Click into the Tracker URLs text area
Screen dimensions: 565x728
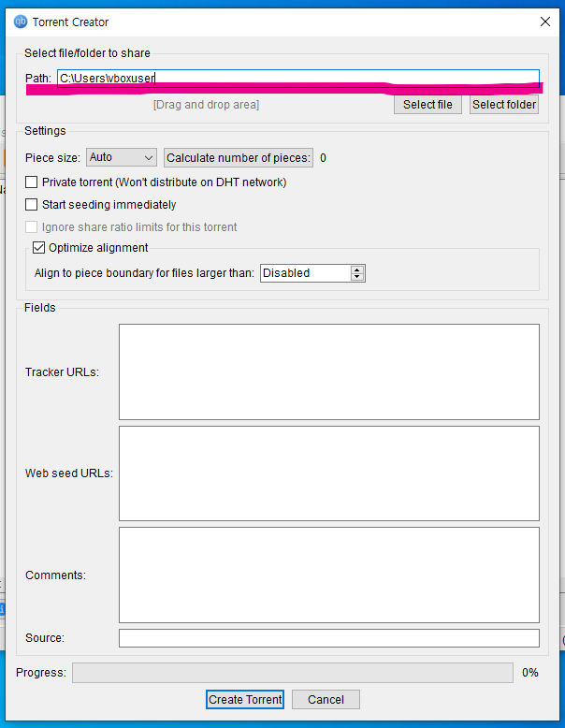pos(329,371)
